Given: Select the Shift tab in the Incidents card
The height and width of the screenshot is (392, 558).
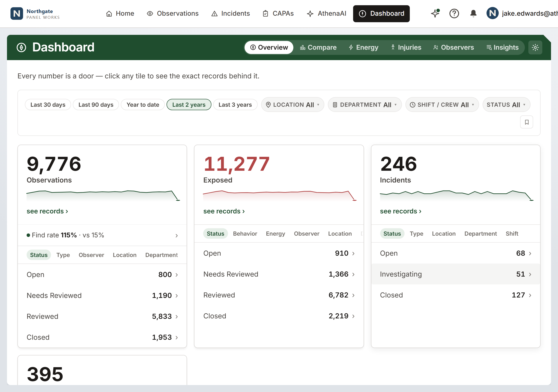Looking at the screenshot, I should pyautogui.click(x=512, y=234).
